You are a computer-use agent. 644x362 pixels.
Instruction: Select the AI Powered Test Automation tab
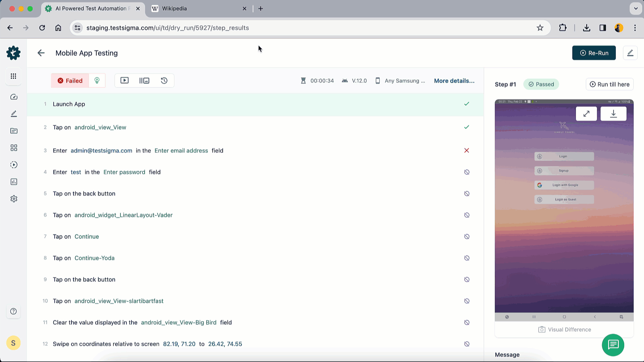(91, 9)
